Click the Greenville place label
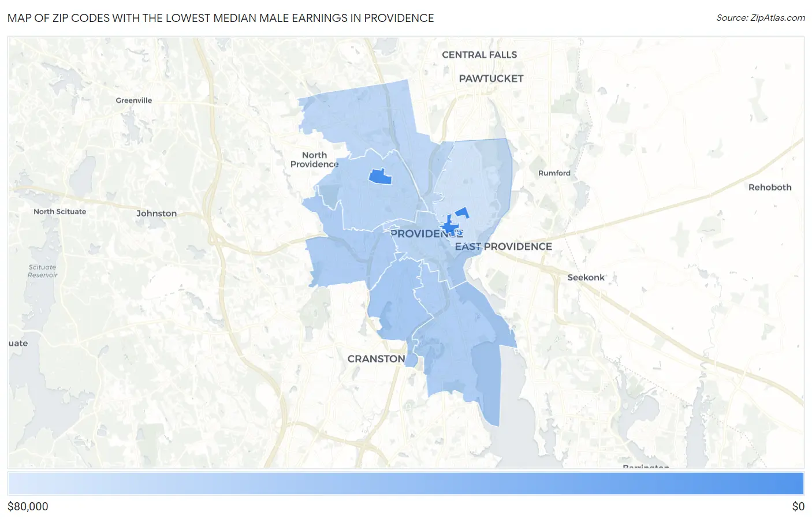 pos(134,100)
